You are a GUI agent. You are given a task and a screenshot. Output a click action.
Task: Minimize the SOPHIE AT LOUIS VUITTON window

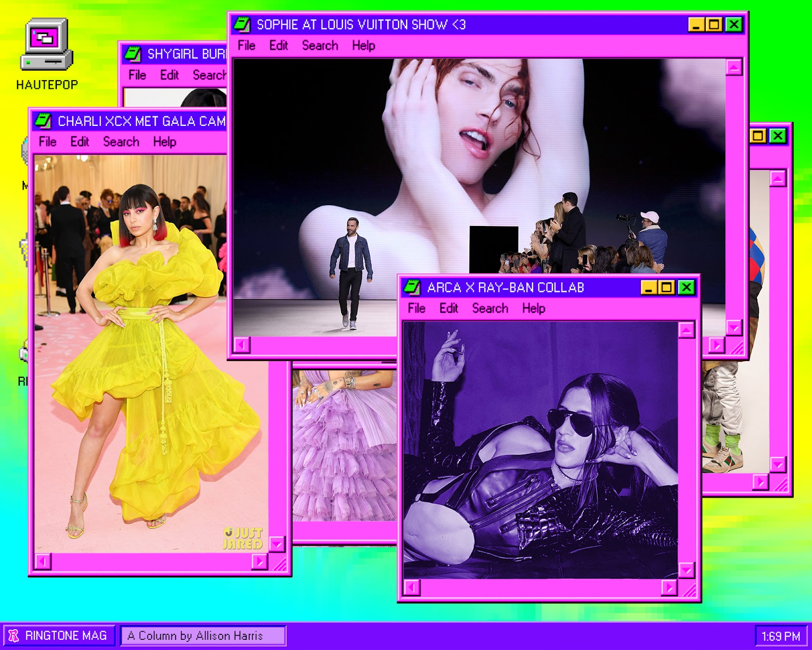coord(696,24)
